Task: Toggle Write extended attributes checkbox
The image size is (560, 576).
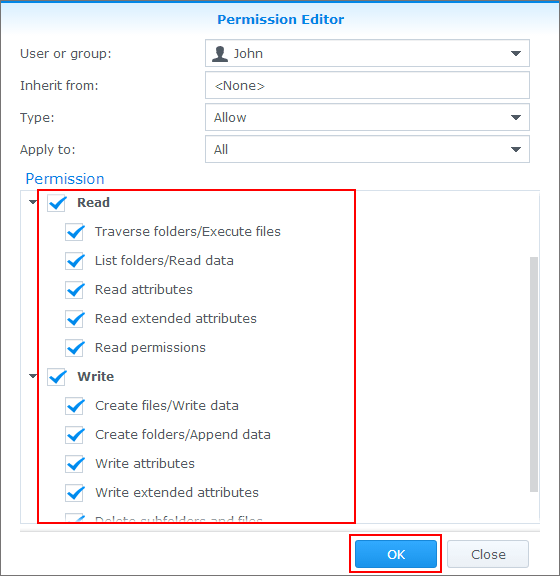Action: (x=75, y=493)
